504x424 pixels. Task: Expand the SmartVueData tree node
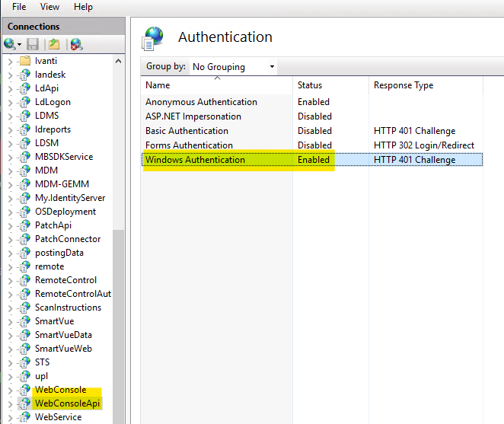click(x=11, y=336)
